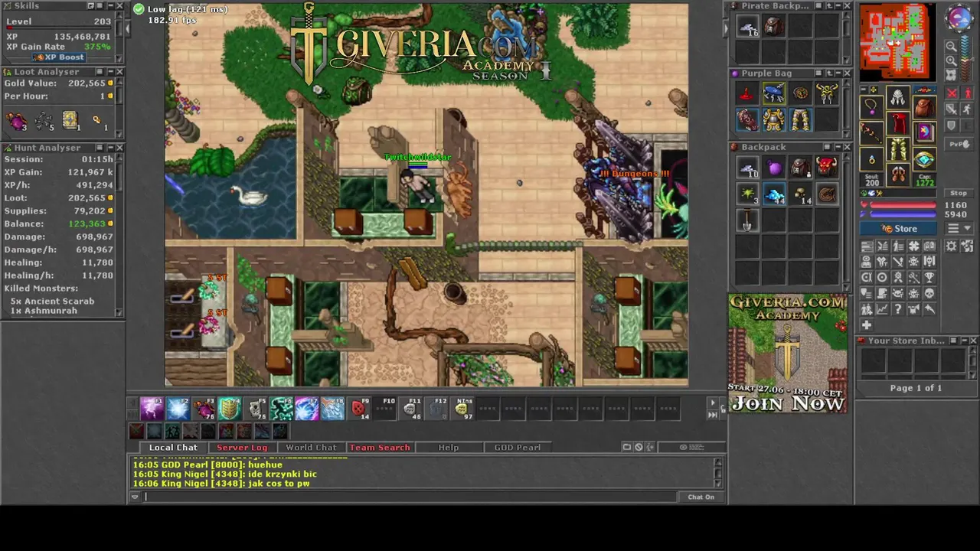Use the F1 hotkey spell slot
The image size is (980, 551).
[x=152, y=409]
